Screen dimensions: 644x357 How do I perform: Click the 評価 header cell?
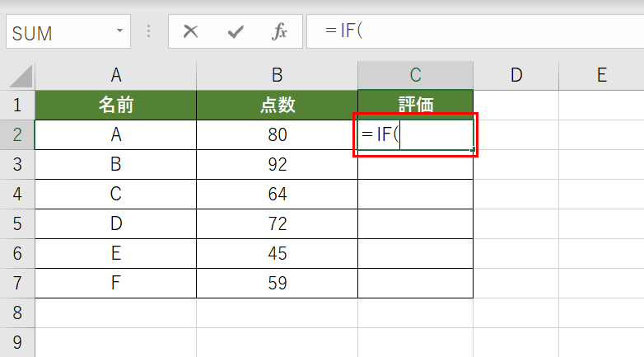416,105
